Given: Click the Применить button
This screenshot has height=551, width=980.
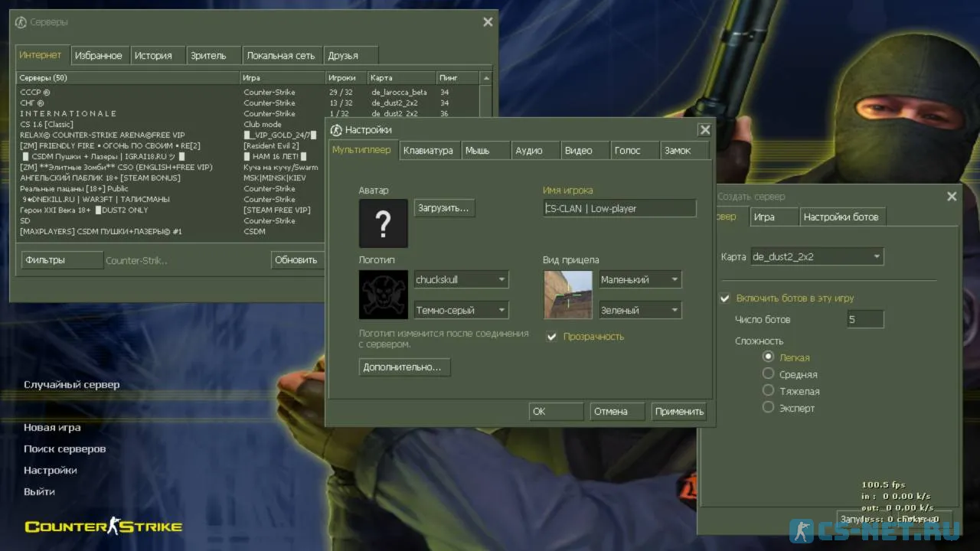Looking at the screenshot, I should 678,412.
